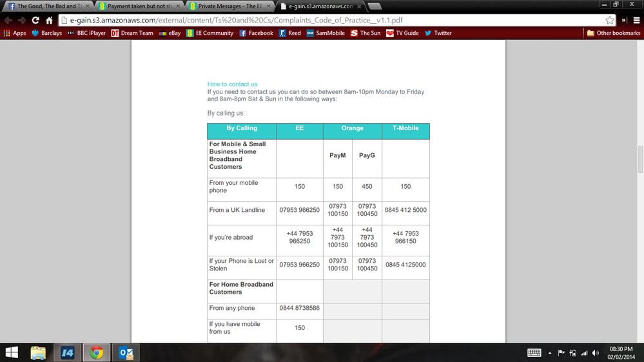Go back using the browser back arrow

point(8,20)
